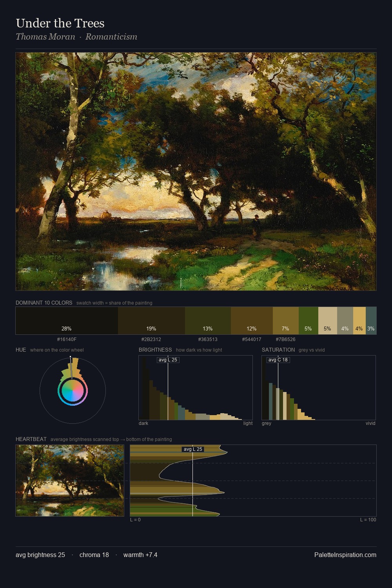The image size is (392, 588).
Task: Click the small heartbeat painting thumbnail
Action: [70, 481]
